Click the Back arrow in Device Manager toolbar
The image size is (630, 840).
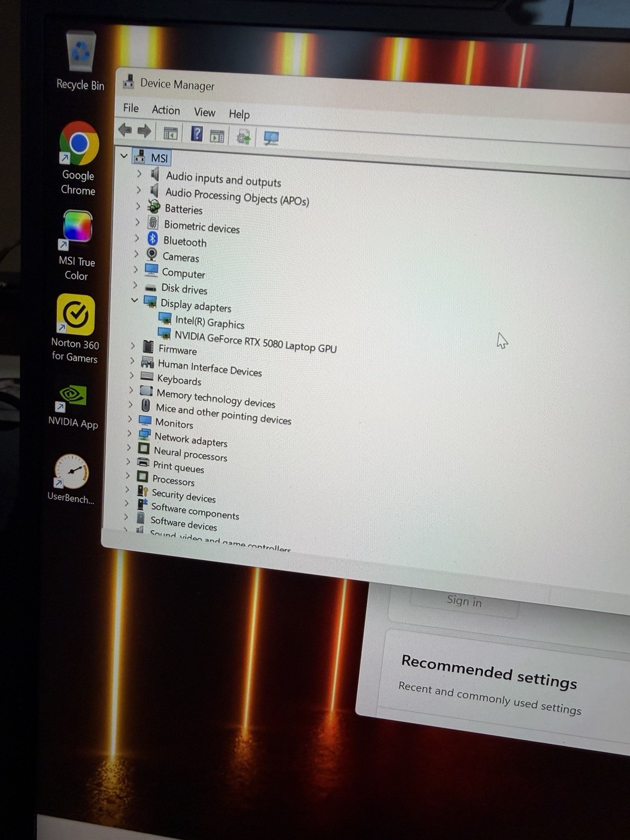click(x=125, y=130)
